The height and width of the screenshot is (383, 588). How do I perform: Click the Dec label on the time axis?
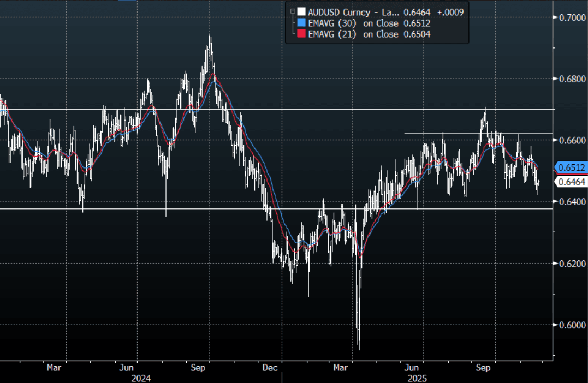click(270, 368)
